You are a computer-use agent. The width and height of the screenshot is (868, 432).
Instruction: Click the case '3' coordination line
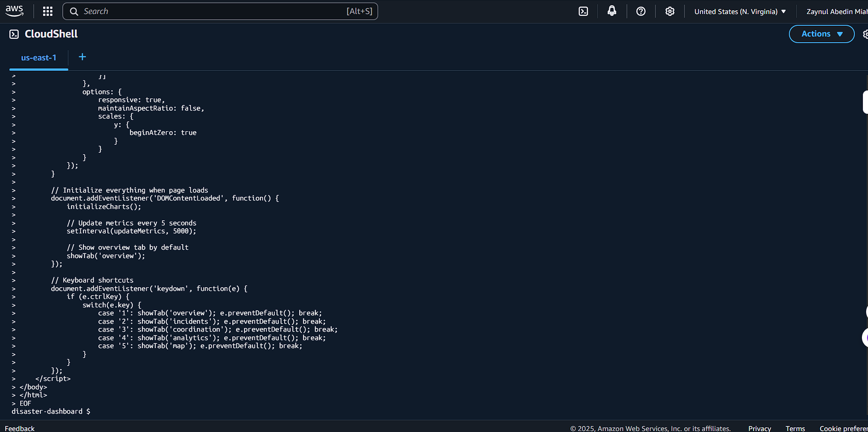[x=218, y=329]
